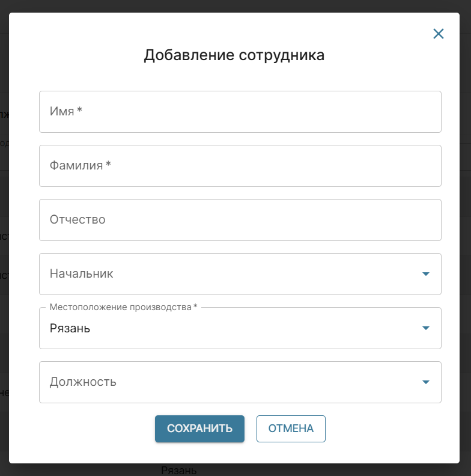Click the Добавление сотрудника dialog title
The image size is (471, 476).
[x=234, y=55]
